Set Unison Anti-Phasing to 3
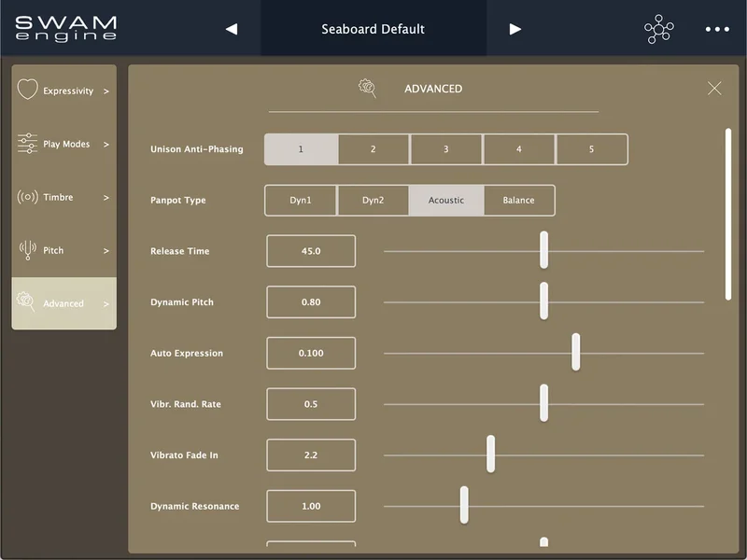 pos(446,149)
